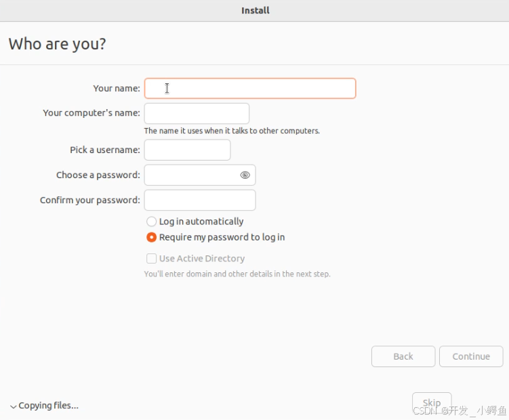This screenshot has width=509, height=420.
Task: Click the Continue button
Action: (471, 356)
